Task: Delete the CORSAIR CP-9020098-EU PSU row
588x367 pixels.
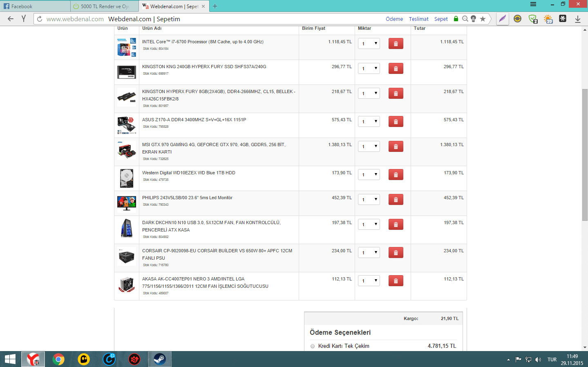Action: tap(396, 253)
